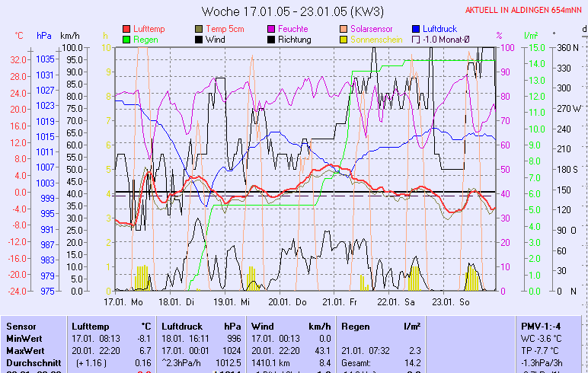Click the magenta Feuchte legend square
The height and width of the screenshot is (373, 588).
(272, 29)
